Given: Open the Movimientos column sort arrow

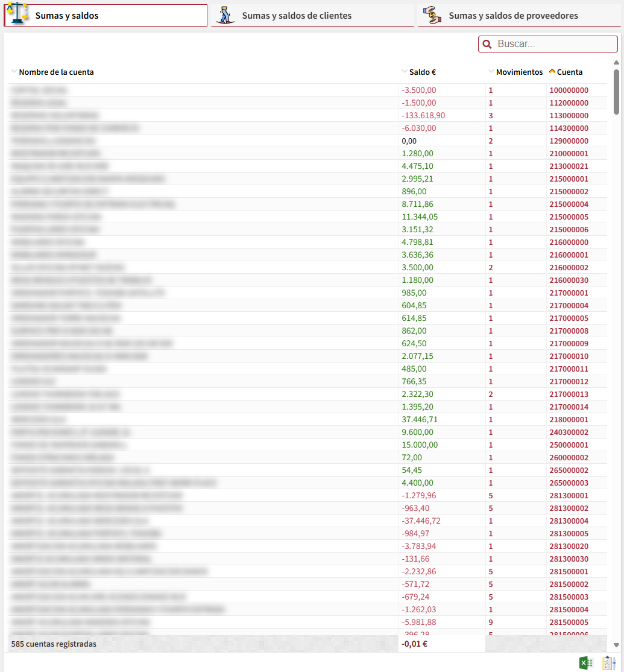Looking at the screenshot, I should pos(491,72).
